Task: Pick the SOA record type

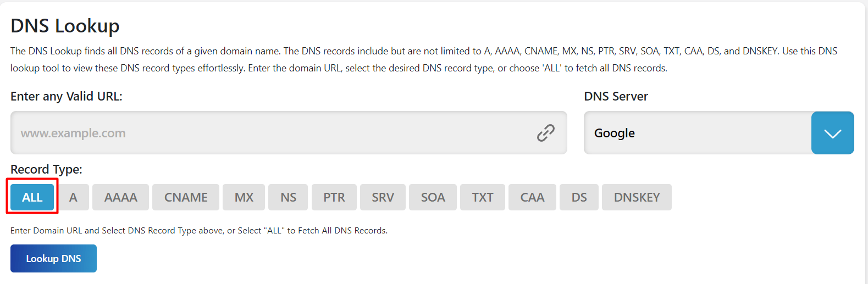Action: point(433,197)
